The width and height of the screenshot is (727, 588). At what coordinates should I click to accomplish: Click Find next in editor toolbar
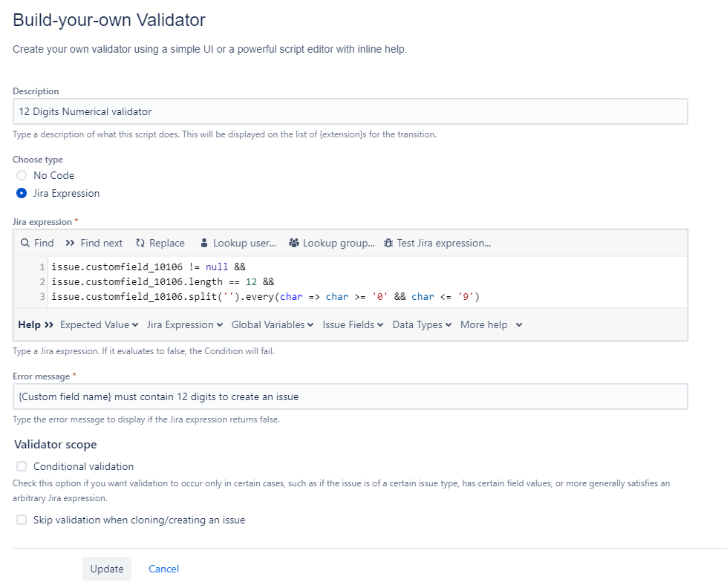pos(102,243)
